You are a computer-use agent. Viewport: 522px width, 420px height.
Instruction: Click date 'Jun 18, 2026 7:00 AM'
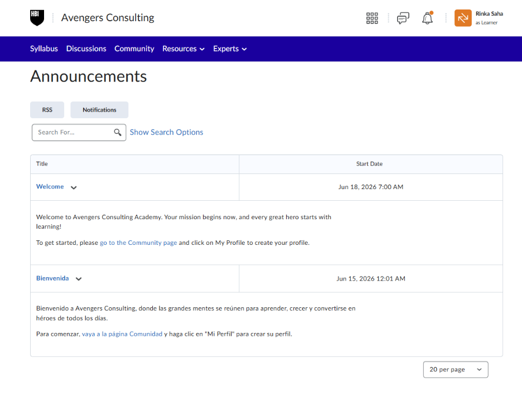pyautogui.click(x=370, y=187)
